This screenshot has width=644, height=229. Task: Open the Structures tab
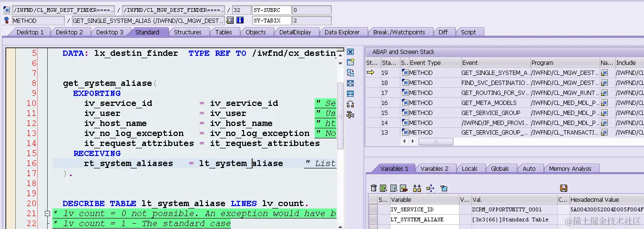(187, 32)
